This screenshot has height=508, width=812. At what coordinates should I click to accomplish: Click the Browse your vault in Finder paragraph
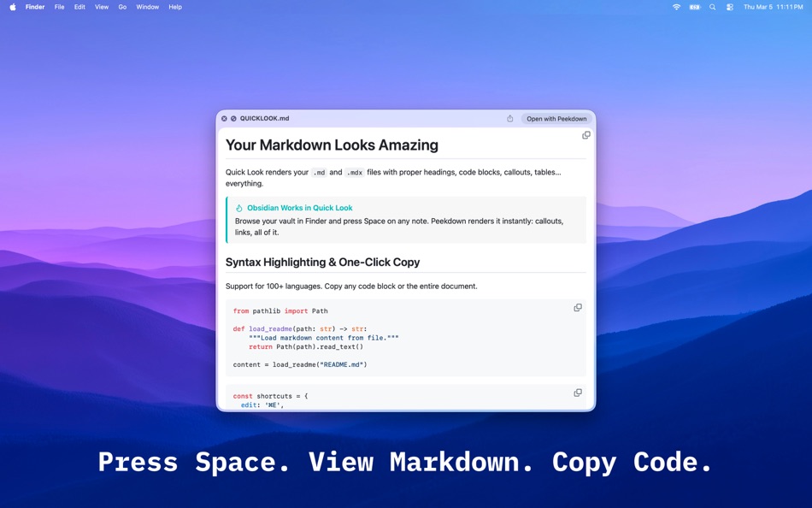point(399,227)
